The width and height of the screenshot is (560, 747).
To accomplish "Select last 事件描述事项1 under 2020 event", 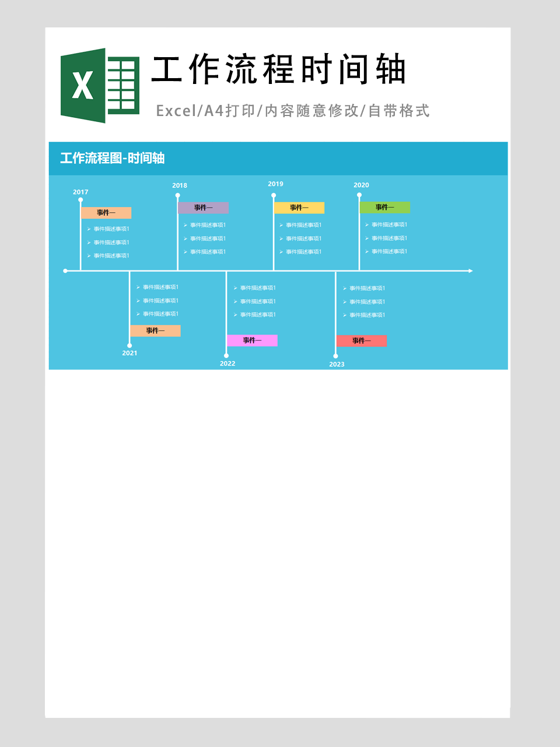I will point(389,251).
